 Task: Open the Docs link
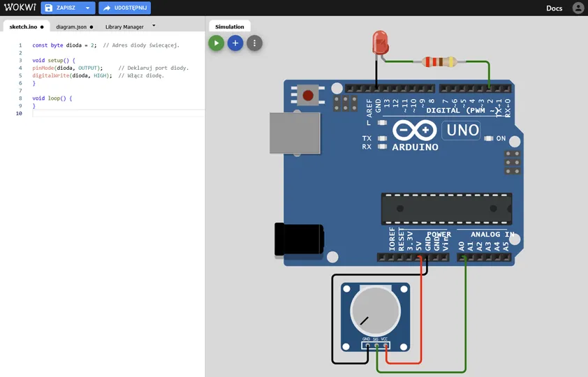point(554,8)
